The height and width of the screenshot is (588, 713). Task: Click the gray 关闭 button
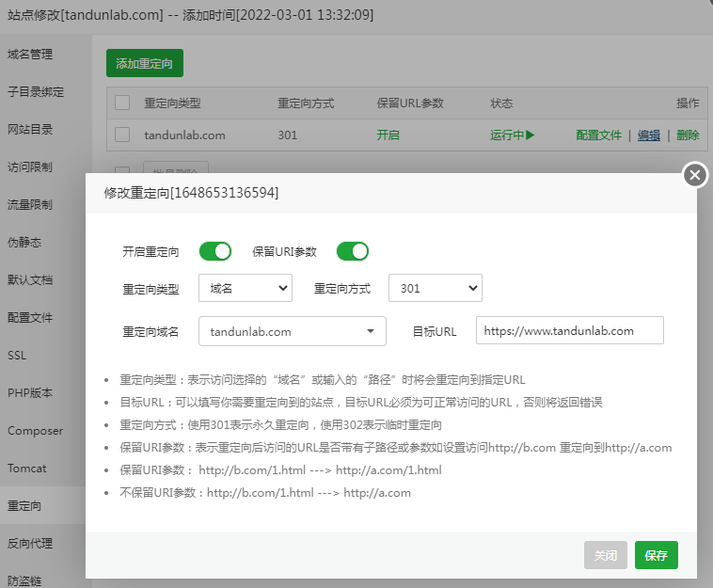(606, 555)
